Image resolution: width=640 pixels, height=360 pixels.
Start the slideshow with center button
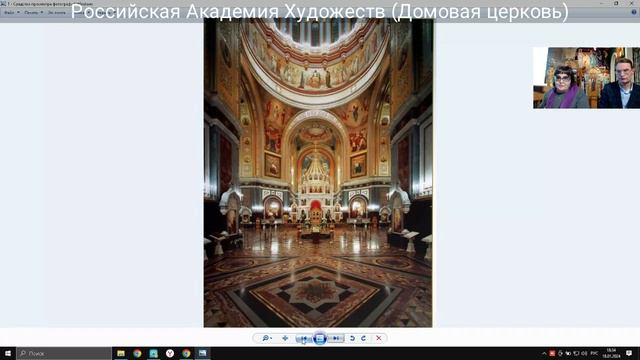pos(320,338)
